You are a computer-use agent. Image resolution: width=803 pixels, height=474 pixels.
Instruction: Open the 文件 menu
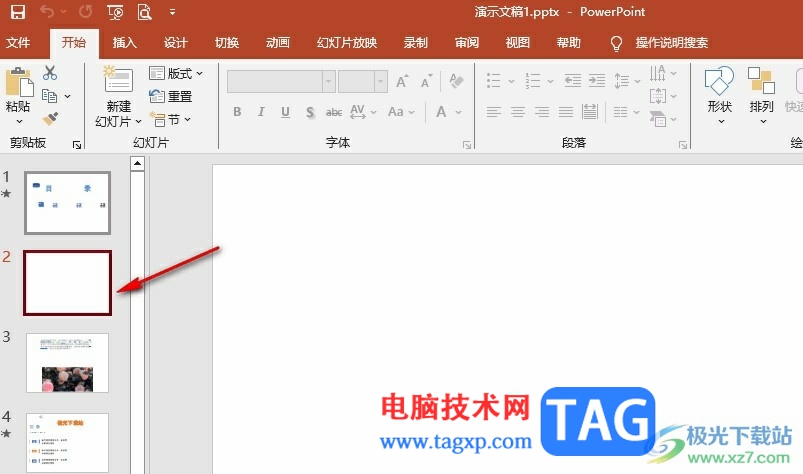click(18, 42)
